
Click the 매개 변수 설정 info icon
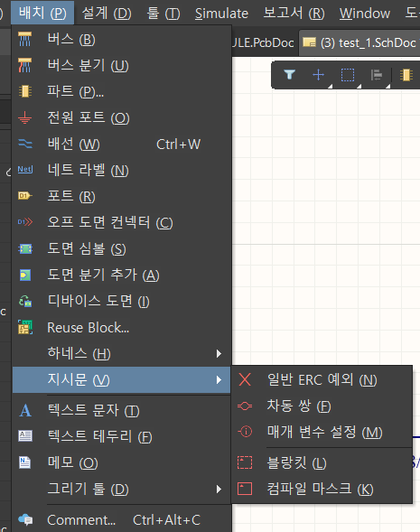[x=245, y=432]
